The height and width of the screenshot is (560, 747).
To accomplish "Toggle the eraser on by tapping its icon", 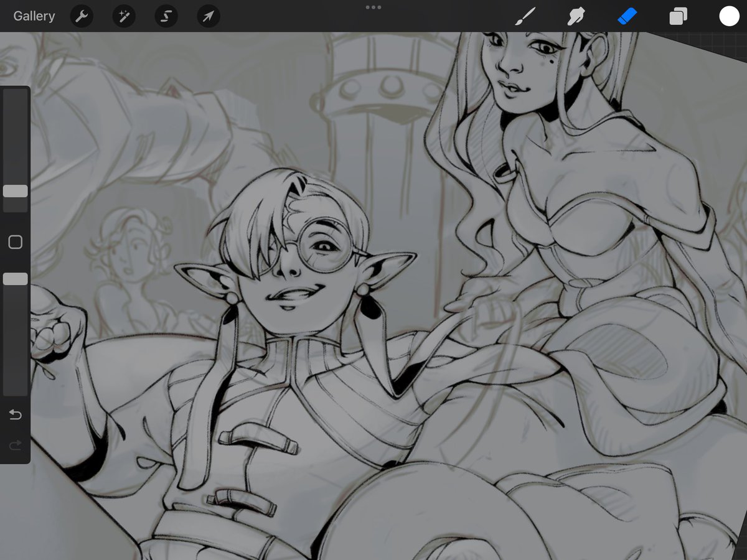I will point(627,16).
